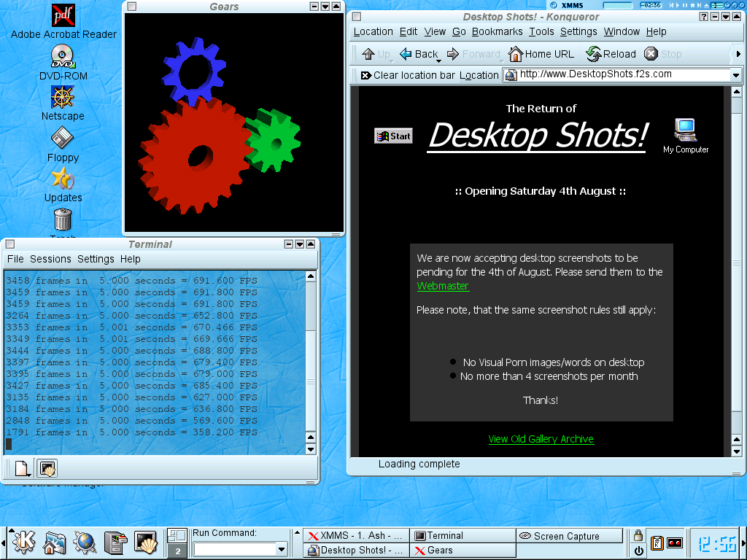Expand the hidden Konqueror toolbar items arrow
Image resolution: width=747 pixels, height=560 pixels.
coord(738,54)
